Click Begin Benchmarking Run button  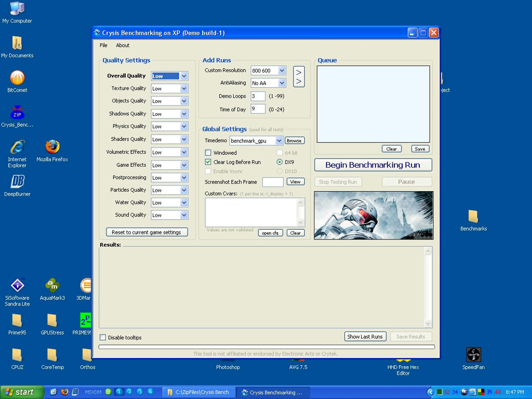tap(373, 165)
